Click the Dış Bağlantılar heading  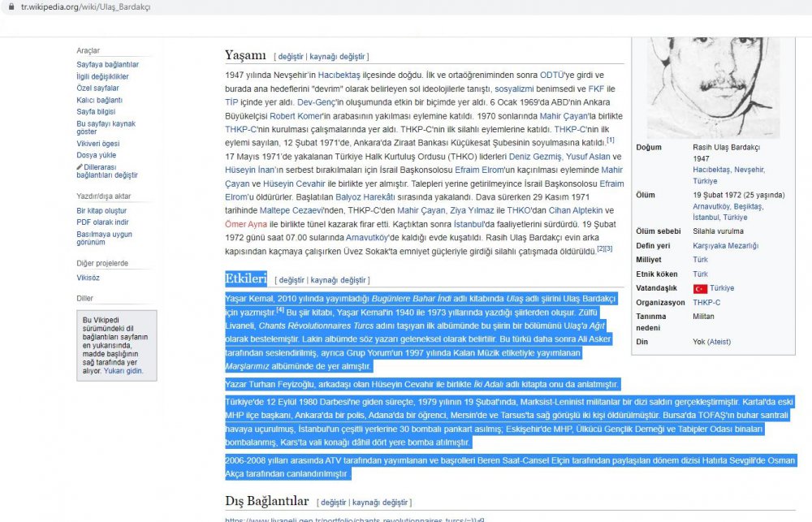tap(266, 501)
